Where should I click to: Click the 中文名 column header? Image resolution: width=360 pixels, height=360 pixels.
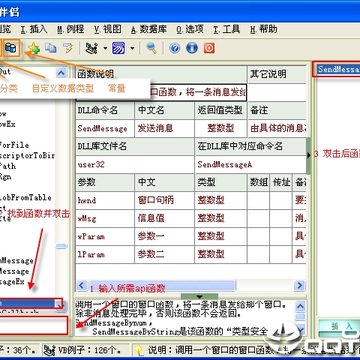point(164,111)
